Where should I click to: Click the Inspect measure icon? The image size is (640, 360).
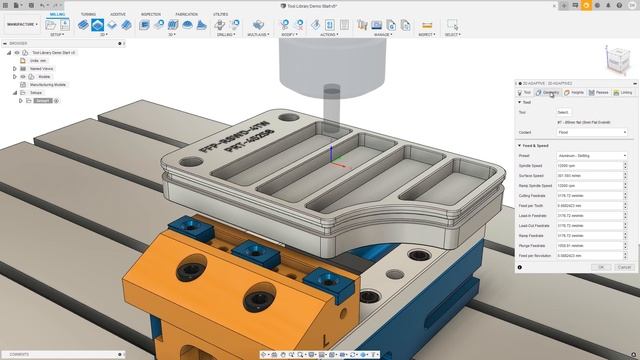pos(427,25)
